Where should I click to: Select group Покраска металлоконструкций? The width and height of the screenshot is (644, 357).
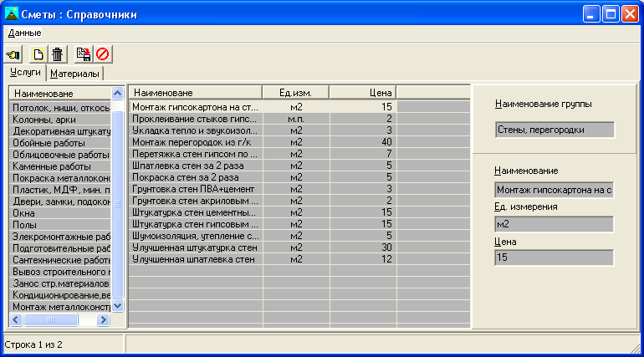60,178
